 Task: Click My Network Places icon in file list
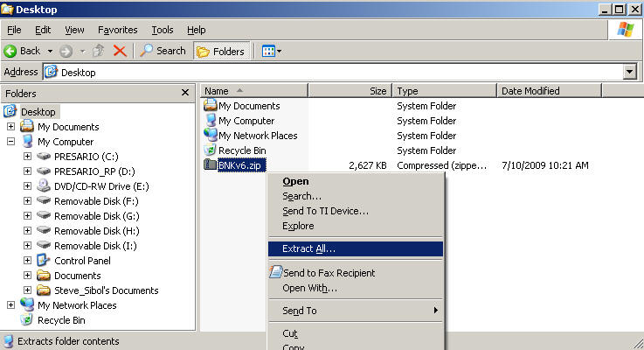pyautogui.click(x=211, y=135)
